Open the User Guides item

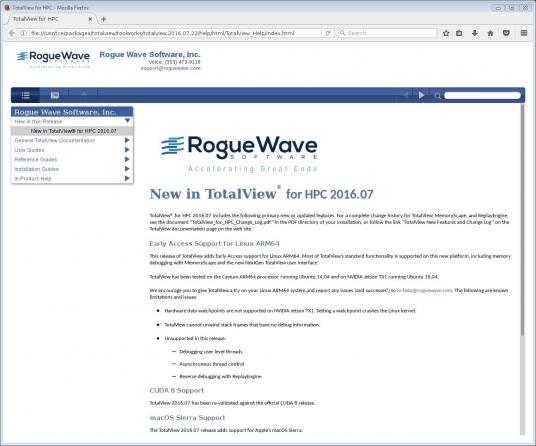pos(29,150)
